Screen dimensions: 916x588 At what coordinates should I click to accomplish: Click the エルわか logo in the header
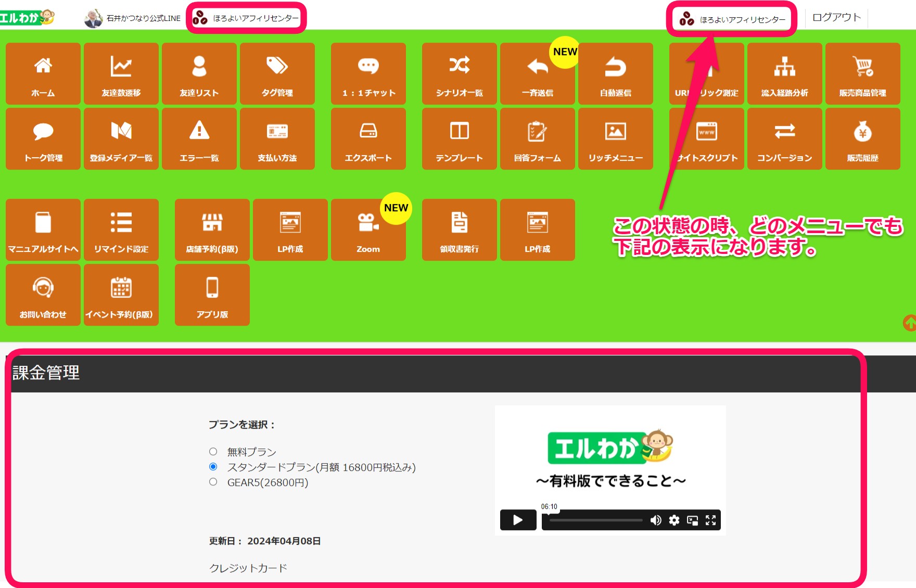point(27,18)
